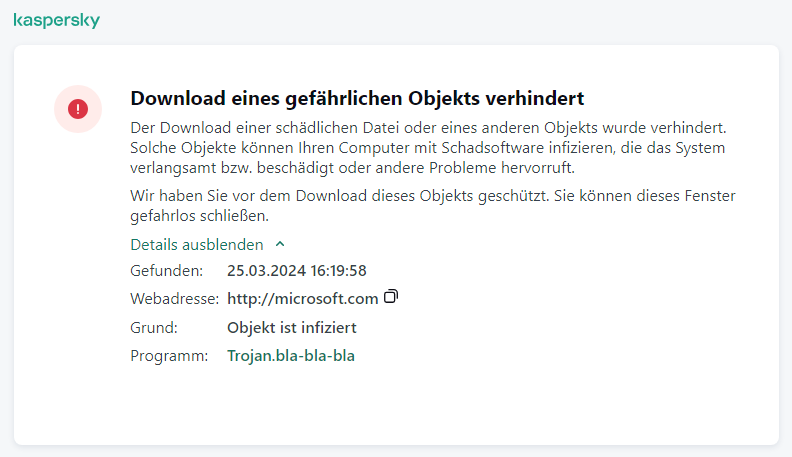Click the sentence starting 'Der Download einer schädlichen'
792x457 pixels.
coord(430,127)
